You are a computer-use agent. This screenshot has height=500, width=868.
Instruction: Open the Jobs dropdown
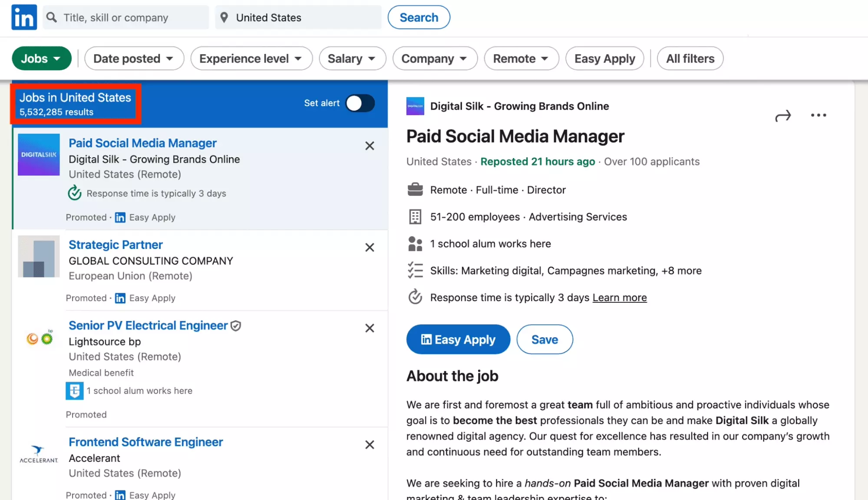pos(41,58)
